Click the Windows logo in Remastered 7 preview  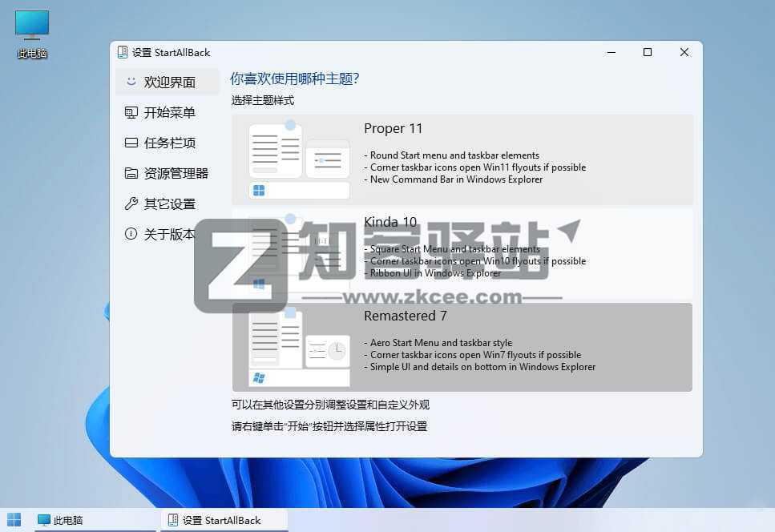258,377
